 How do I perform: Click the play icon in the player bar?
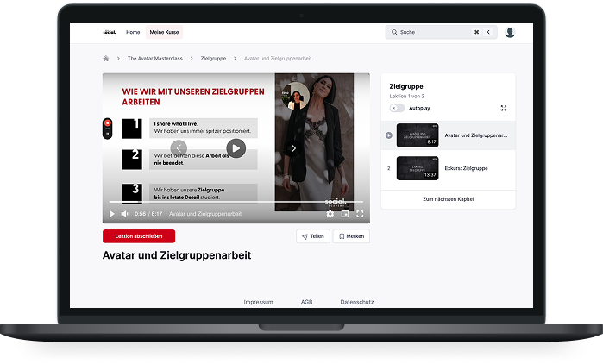(111, 214)
